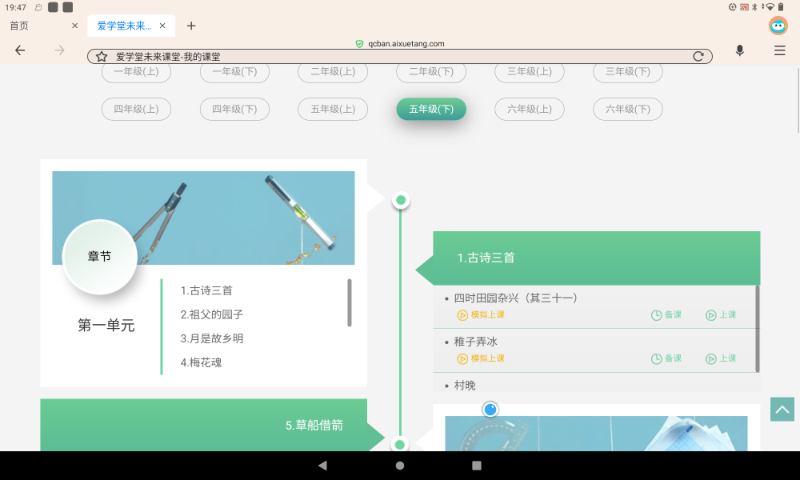Click the round 章节 badge

point(99,257)
